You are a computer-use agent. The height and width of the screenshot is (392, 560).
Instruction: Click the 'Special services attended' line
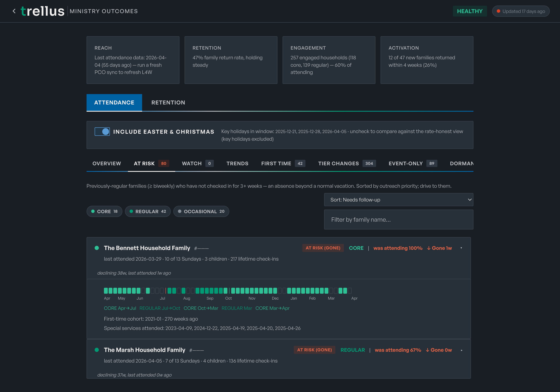[202, 328]
